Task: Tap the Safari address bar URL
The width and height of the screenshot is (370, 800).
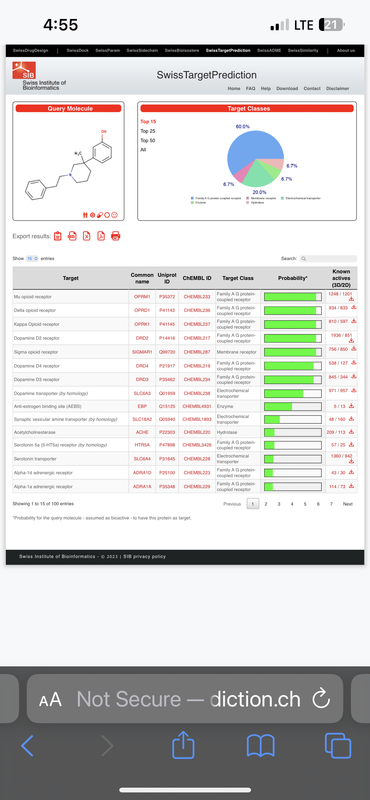Action: click(188, 699)
